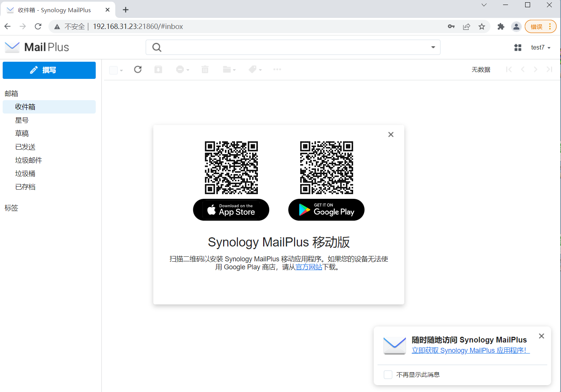Click the 邮箱 mailbox section header
Image resolution: width=561 pixels, height=392 pixels.
tap(11, 94)
